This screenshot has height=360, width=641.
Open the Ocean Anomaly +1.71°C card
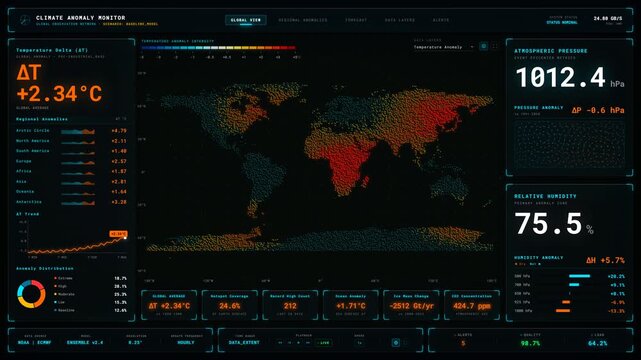[x=350, y=305]
